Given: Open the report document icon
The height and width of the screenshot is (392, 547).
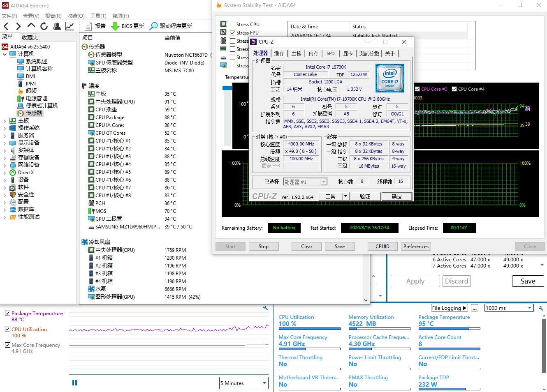Looking at the screenshot, I should coord(88,26).
